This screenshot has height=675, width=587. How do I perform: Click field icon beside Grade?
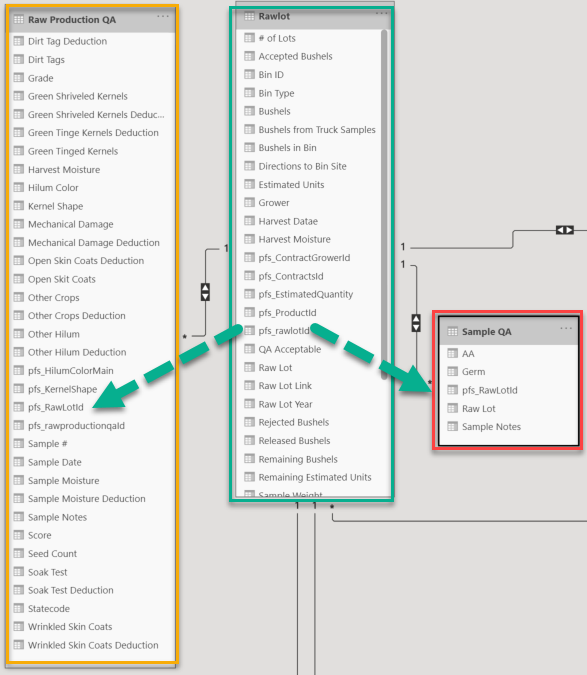point(19,78)
